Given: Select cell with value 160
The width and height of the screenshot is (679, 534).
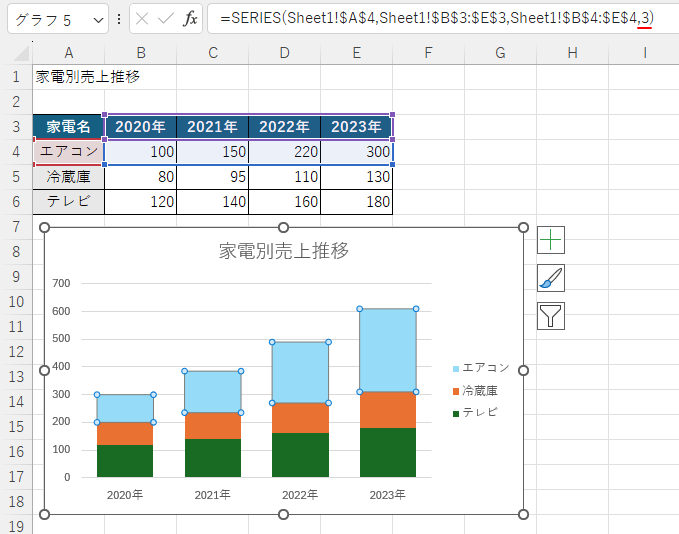Looking at the screenshot, I should [285, 202].
